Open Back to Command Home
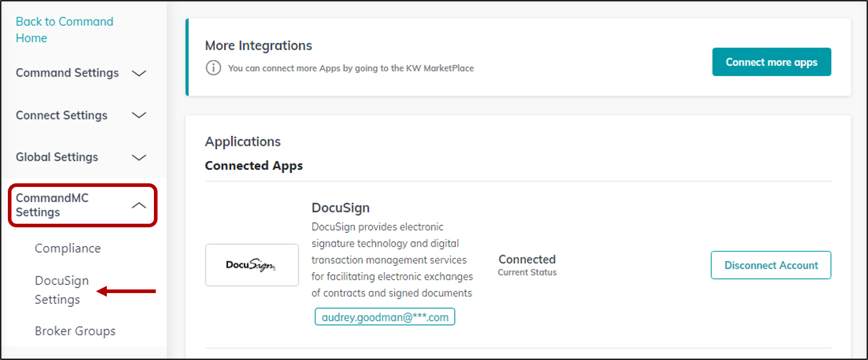Viewport: 868px width, 360px height. click(64, 30)
